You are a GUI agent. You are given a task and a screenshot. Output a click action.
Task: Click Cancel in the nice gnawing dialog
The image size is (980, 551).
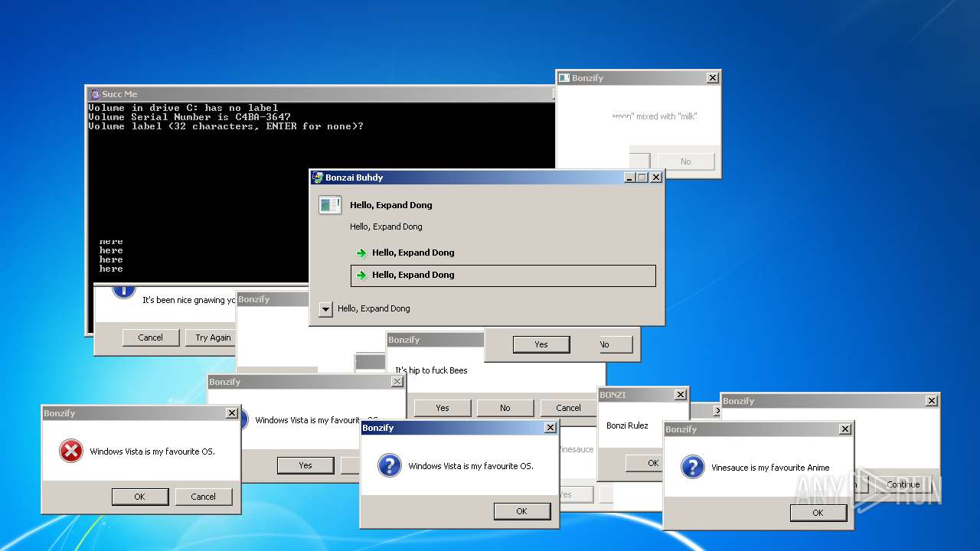coord(151,337)
